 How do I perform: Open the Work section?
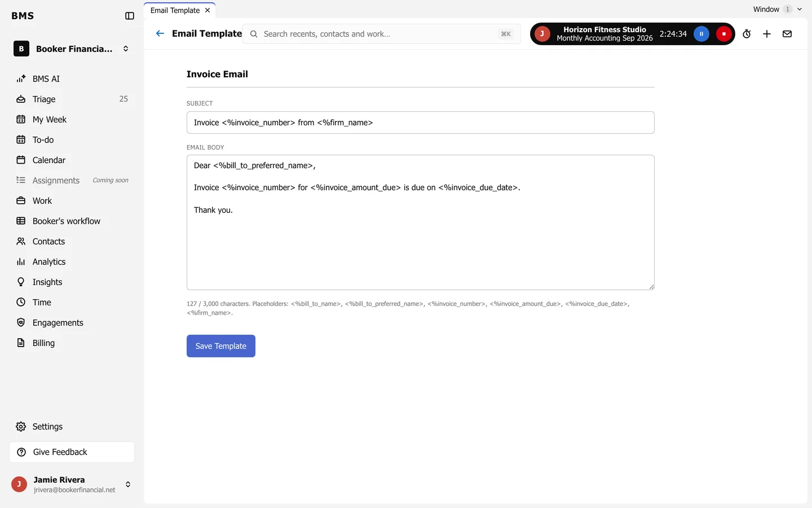[x=72, y=201]
